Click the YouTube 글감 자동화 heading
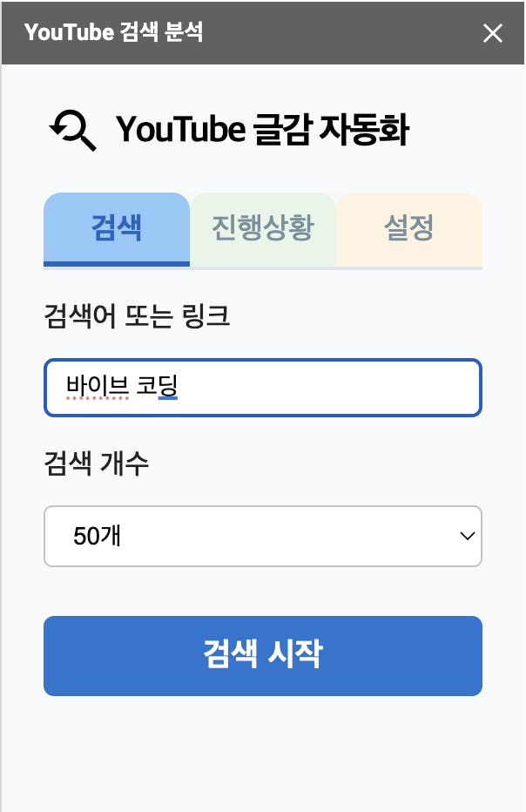526x812 pixels. click(x=262, y=130)
